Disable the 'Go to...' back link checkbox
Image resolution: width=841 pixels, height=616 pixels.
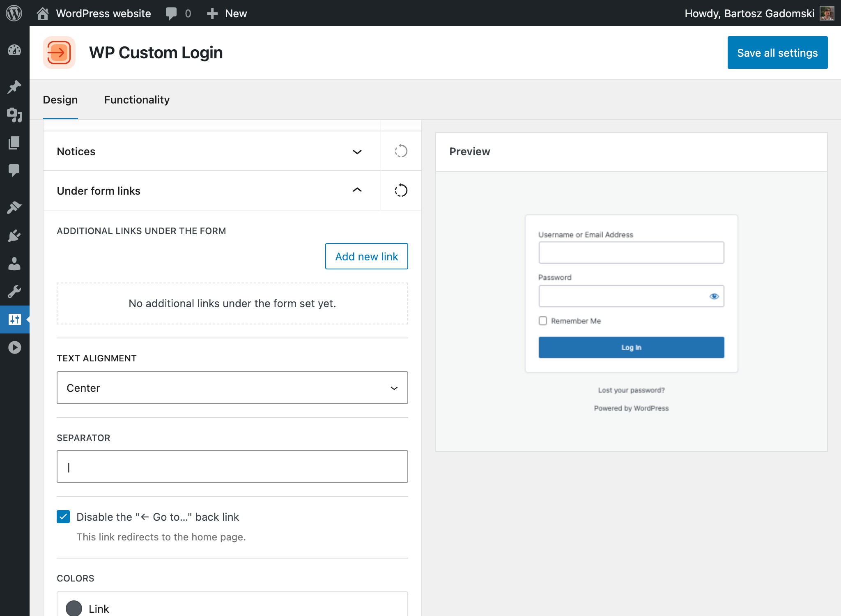[x=63, y=517]
